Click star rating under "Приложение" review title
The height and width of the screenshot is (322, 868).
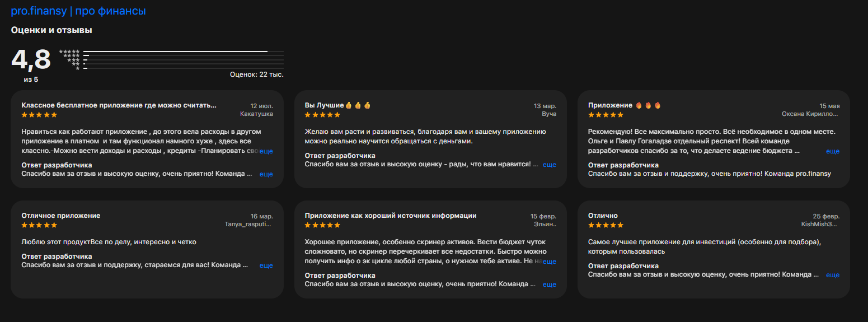click(x=606, y=115)
